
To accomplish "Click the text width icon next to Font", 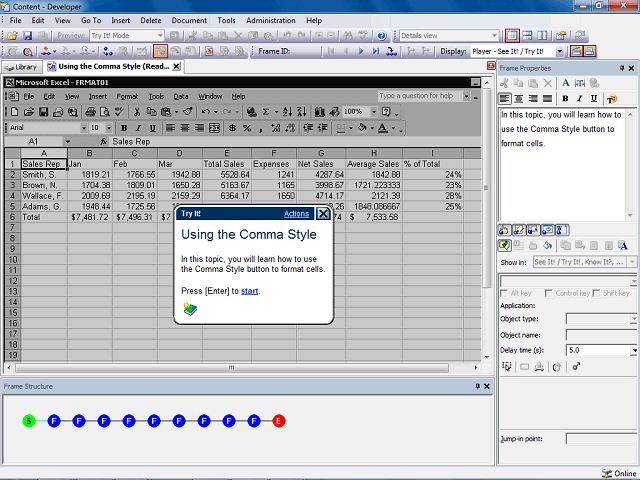I will pos(580,83).
